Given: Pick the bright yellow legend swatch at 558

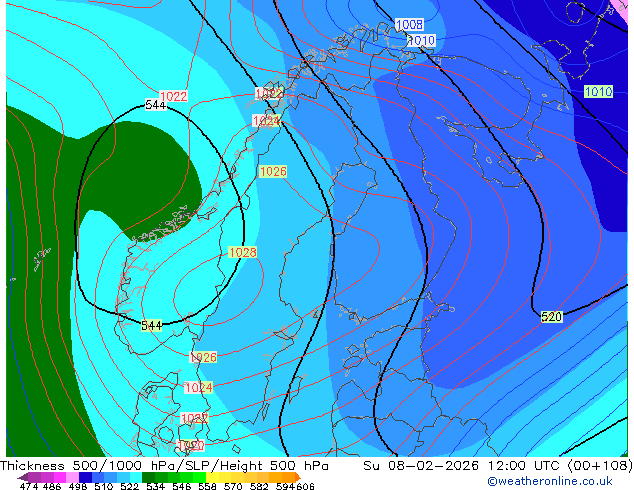Looking at the screenshot, I should pyautogui.click(x=212, y=477).
